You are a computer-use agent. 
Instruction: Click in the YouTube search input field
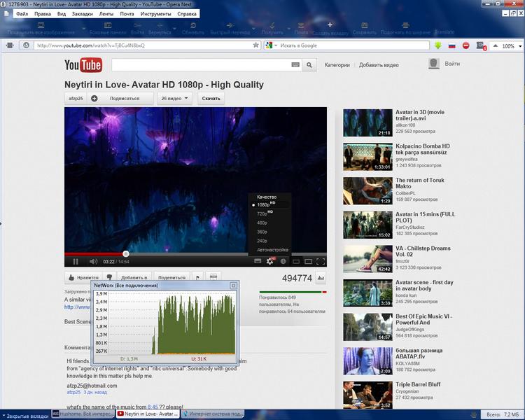click(x=202, y=65)
